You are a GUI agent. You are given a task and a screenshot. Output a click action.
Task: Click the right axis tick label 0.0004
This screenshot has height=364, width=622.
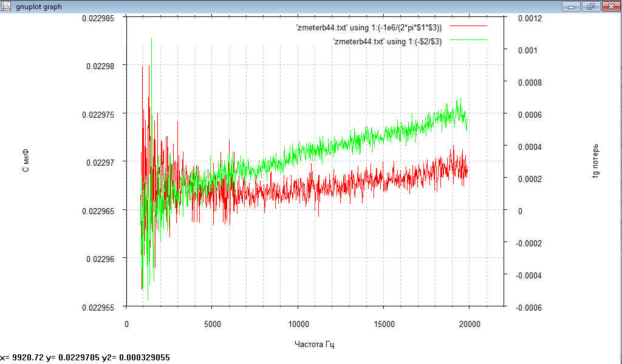tap(530, 147)
